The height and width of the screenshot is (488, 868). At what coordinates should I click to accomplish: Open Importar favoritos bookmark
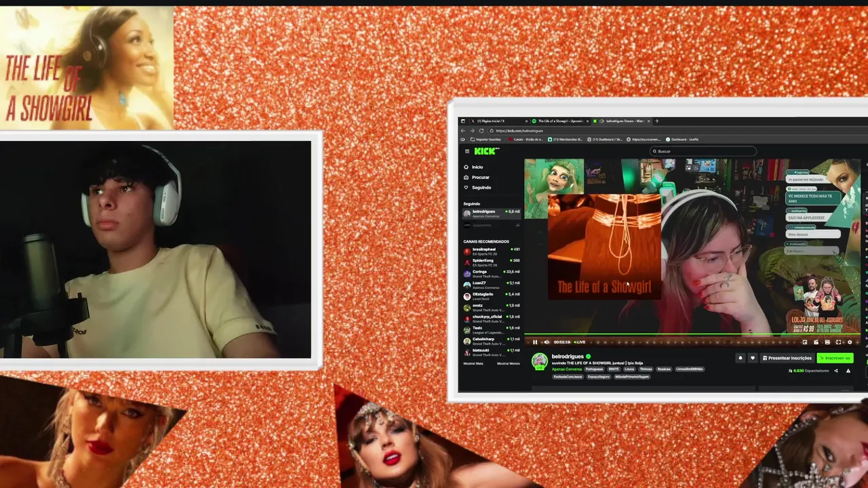[486, 139]
